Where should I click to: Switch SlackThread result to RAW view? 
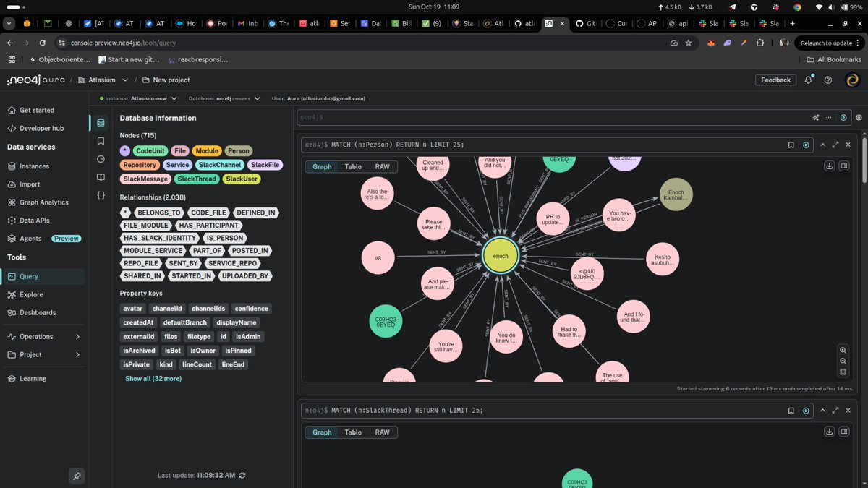coord(382,432)
